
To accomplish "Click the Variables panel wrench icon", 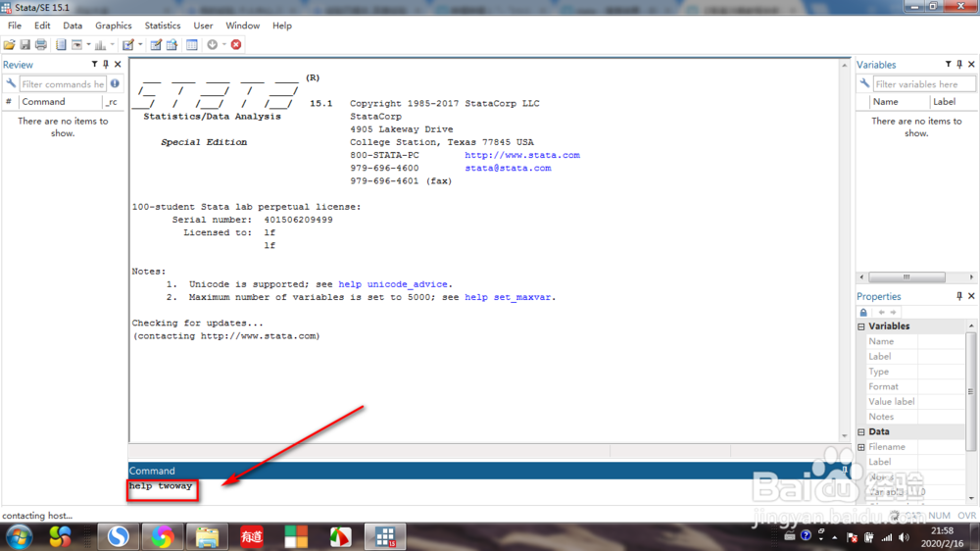I will click(864, 83).
